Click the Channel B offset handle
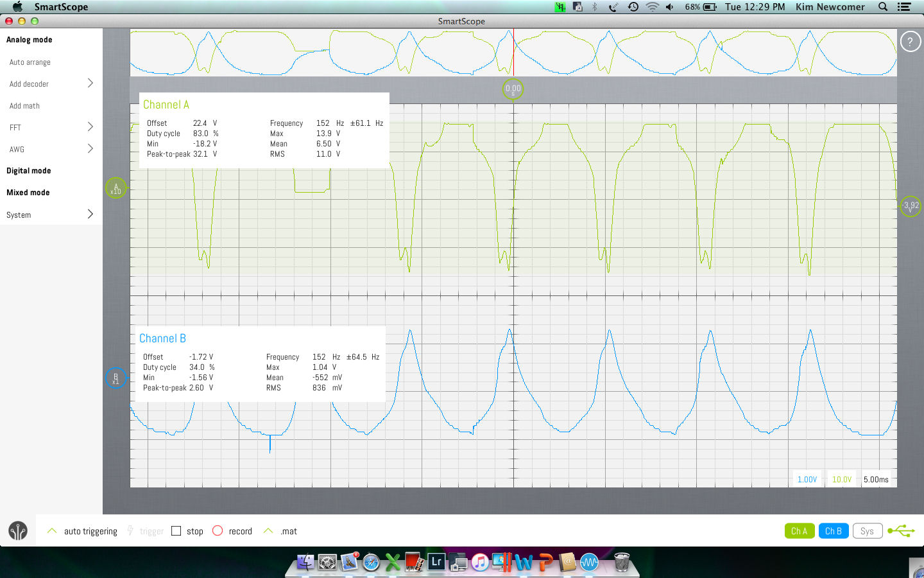 coord(116,378)
